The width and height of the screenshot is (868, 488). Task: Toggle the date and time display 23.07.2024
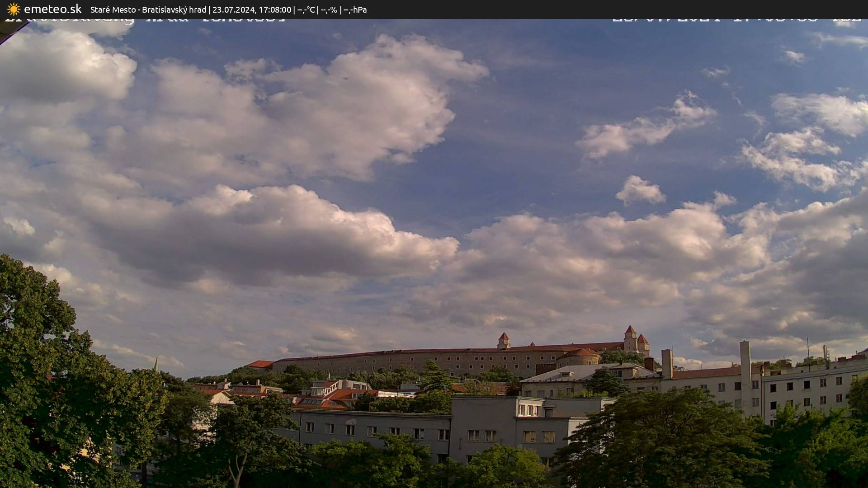click(235, 9)
